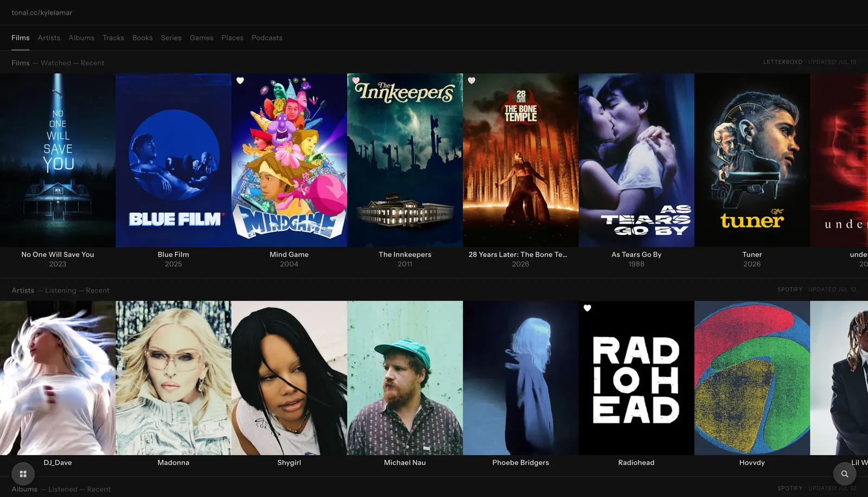This screenshot has width=868, height=497.
Task: Open the Albums tab
Action: pos(81,38)
